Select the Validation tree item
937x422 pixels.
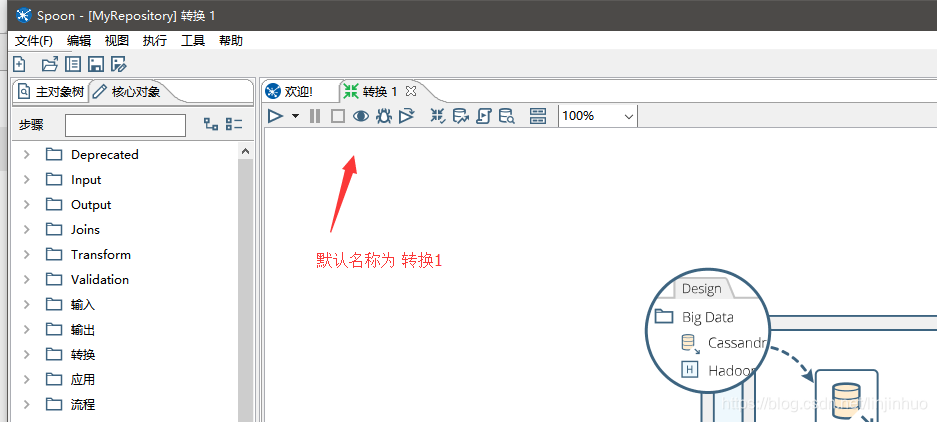click(x=100, y=280)
